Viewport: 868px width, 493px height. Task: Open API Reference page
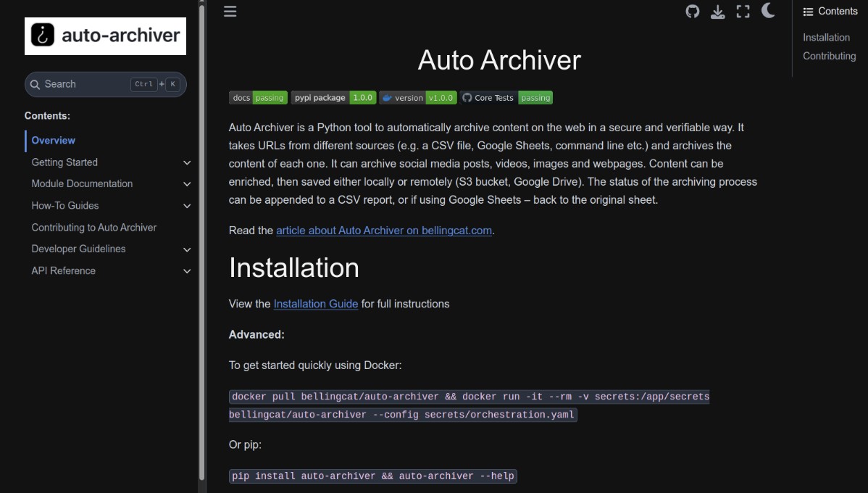coord(63,271)
